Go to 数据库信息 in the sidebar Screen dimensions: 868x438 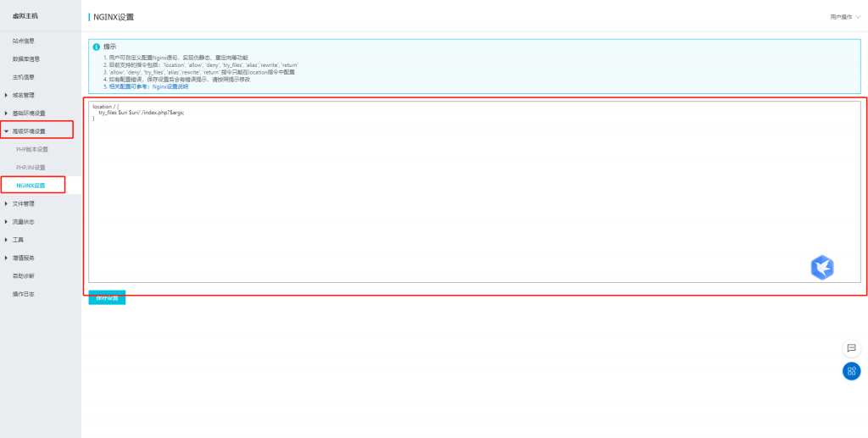(25, 59)
